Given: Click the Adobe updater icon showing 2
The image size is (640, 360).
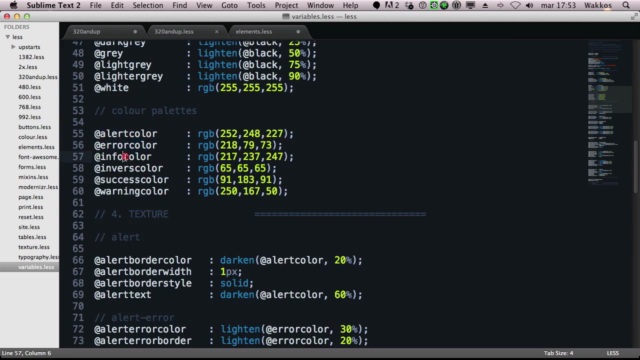Looking at the screenshot, I should click(391, 5).
